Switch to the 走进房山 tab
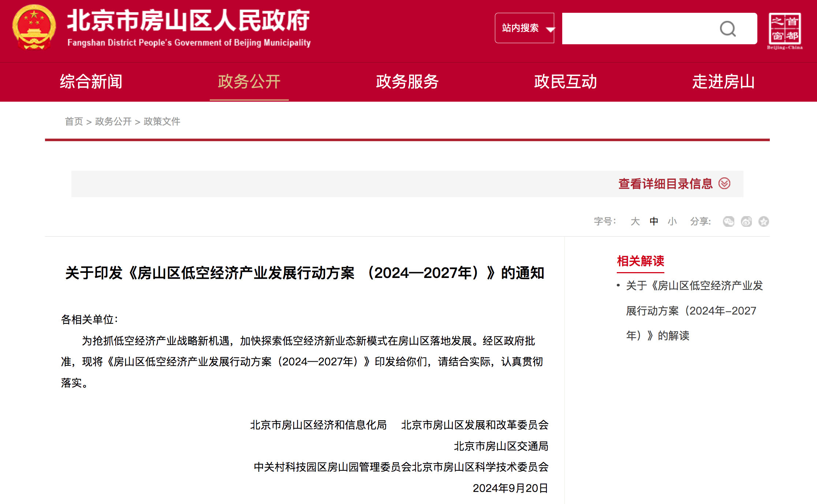Viewport: 817px width, 504px height. 724,82
